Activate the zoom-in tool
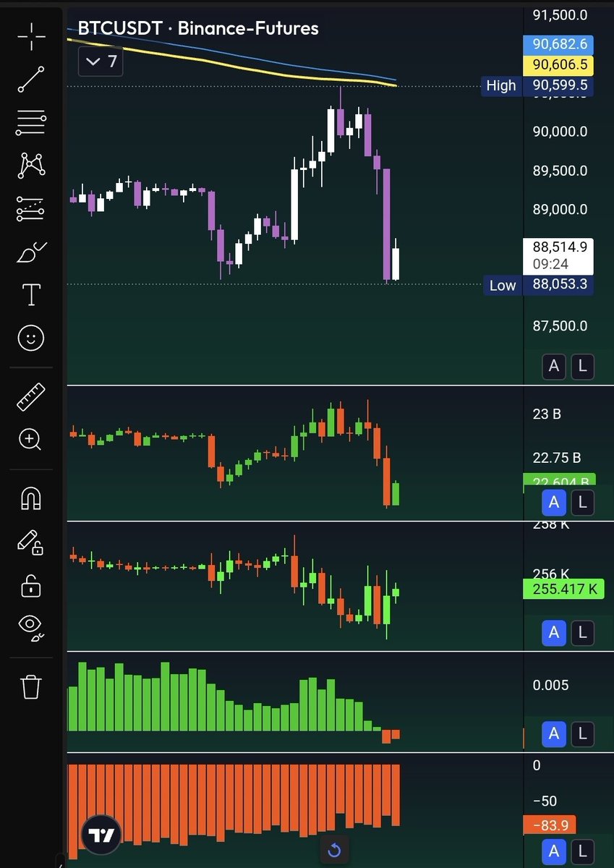The width and height of the screenshot is (614, 868). tap(30, 440)
